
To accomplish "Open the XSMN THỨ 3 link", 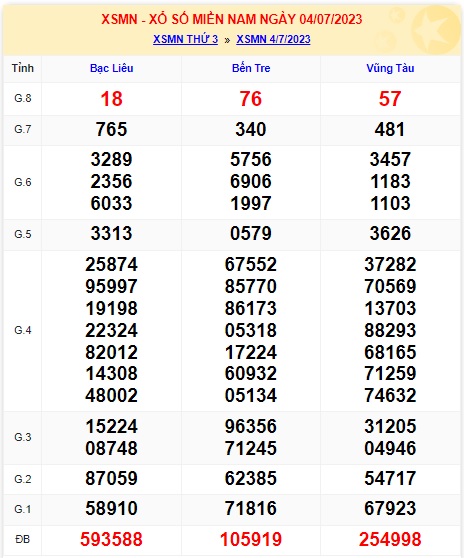I will point(185,39).
